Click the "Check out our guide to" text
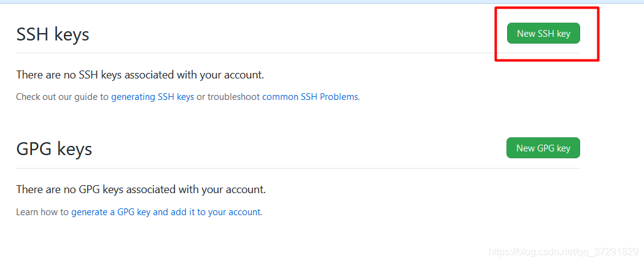This screenshot has height=263, width=644. (x=62, y=97)
